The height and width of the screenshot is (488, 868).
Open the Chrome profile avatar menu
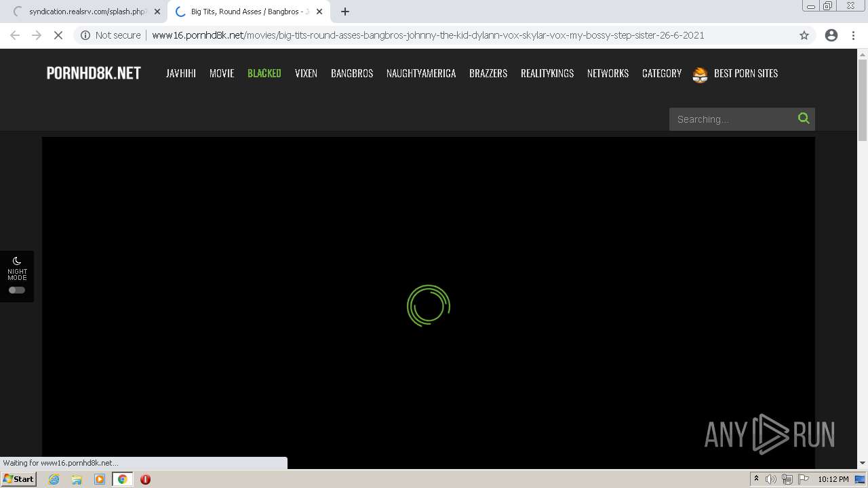point(831,35)
